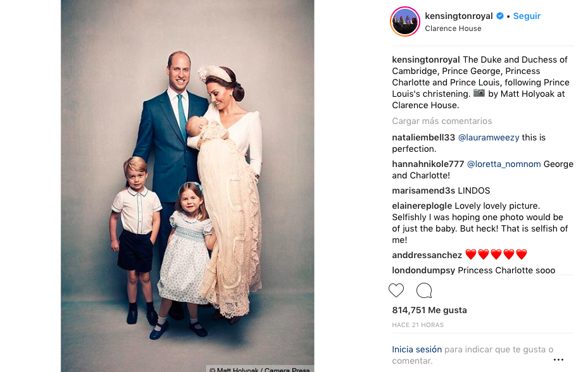This screenshot has height=372, width=588.
Task: Open the three-dot more options menu
Action: click(558, 359)
